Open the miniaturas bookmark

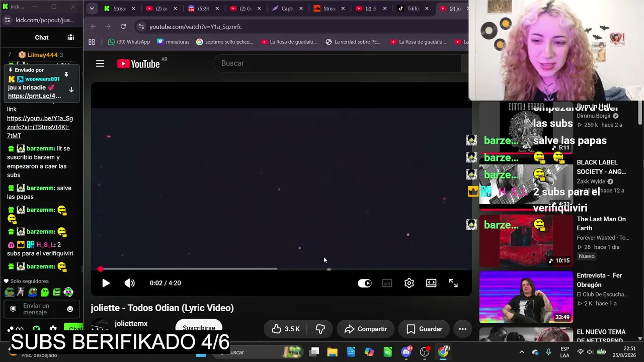tap(173, 42)
